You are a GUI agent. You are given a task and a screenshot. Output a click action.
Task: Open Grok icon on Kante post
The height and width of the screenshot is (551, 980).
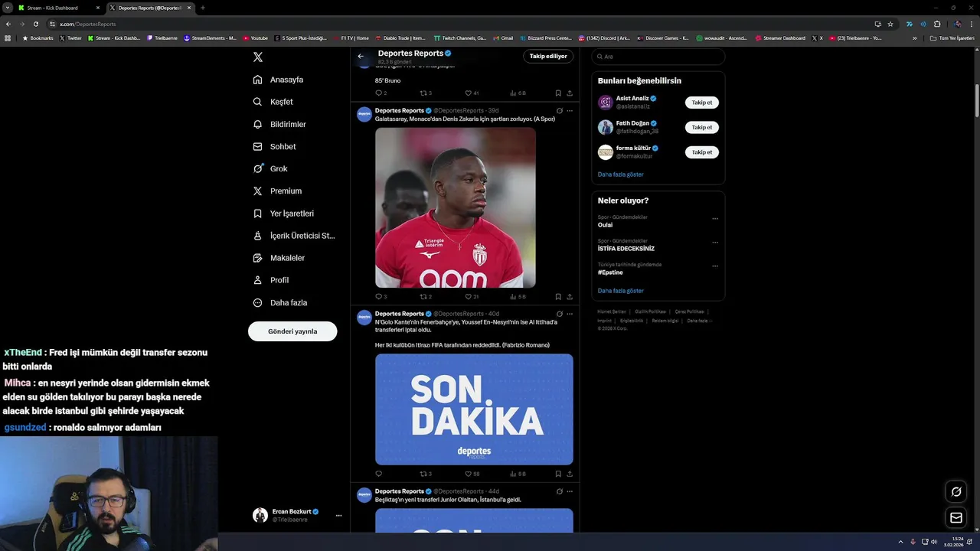click(560, 314)
